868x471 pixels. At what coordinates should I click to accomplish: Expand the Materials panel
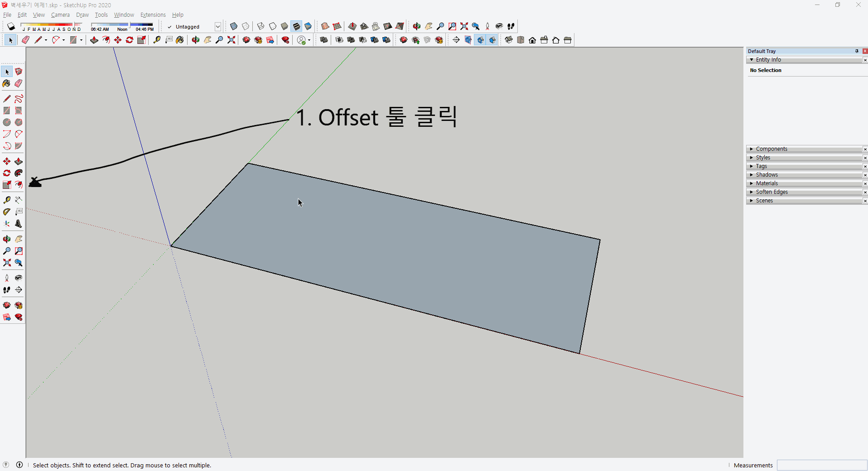click(x=767, y=183)
